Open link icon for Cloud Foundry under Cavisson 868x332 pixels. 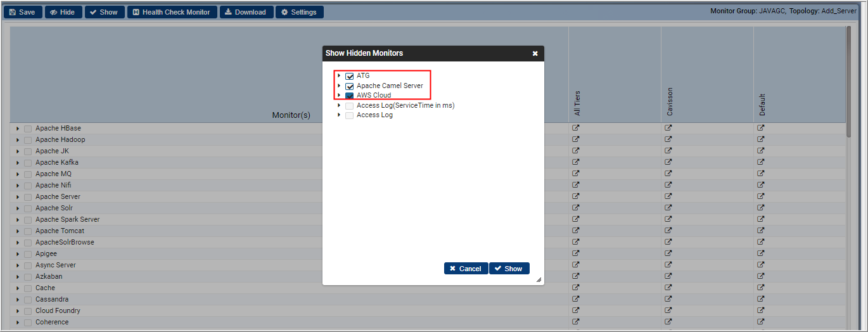pyautogui.click(x=668, y=310)
